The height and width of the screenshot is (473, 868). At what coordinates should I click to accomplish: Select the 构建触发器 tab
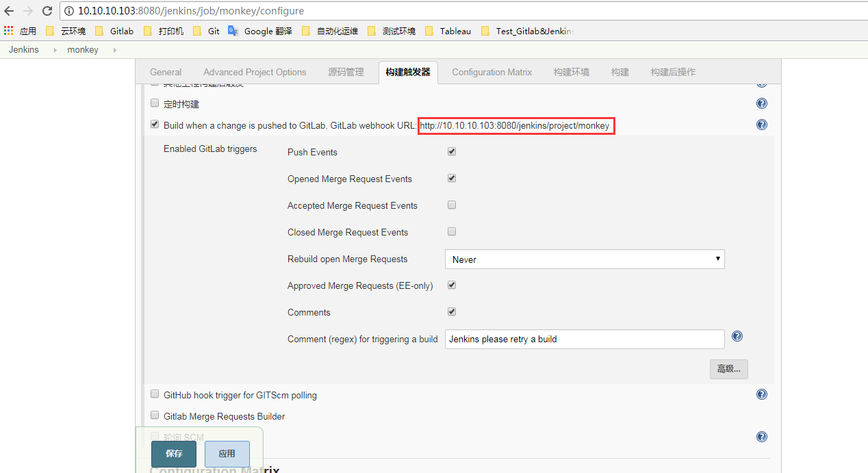(x=408, y=72)
